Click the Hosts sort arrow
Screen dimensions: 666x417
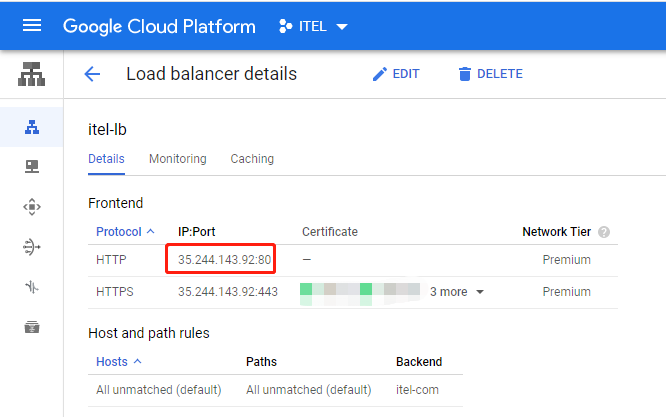click(x=137, y=361)
